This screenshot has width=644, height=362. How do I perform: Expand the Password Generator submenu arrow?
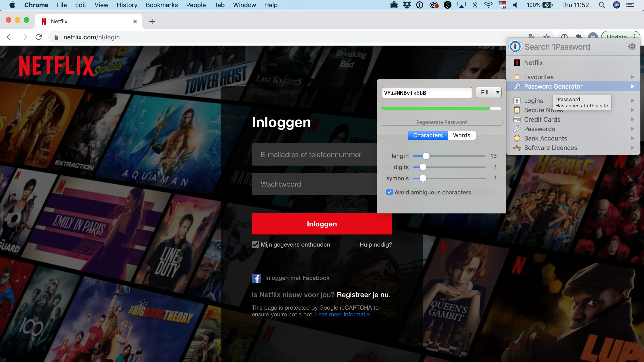pos(632,86)
